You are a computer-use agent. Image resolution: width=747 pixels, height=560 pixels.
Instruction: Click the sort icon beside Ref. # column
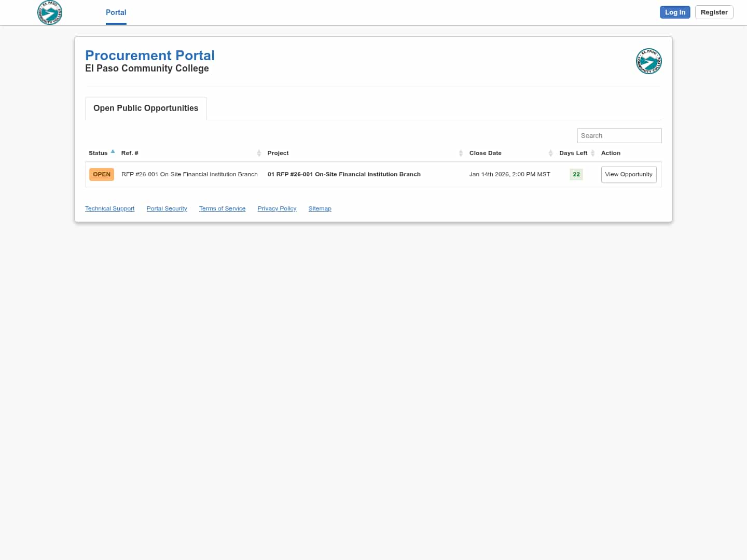[x=259, y=153]
